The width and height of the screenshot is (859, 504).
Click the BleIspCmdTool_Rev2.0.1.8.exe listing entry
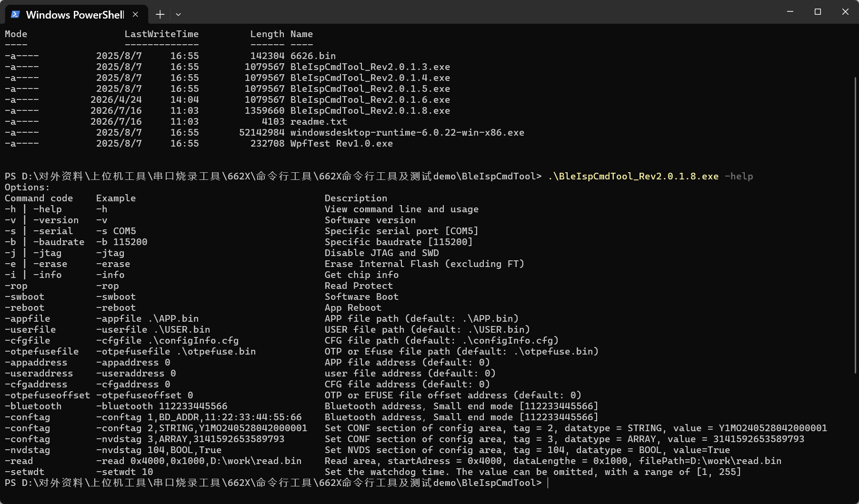pyautogui.click(x=370, y=110)
